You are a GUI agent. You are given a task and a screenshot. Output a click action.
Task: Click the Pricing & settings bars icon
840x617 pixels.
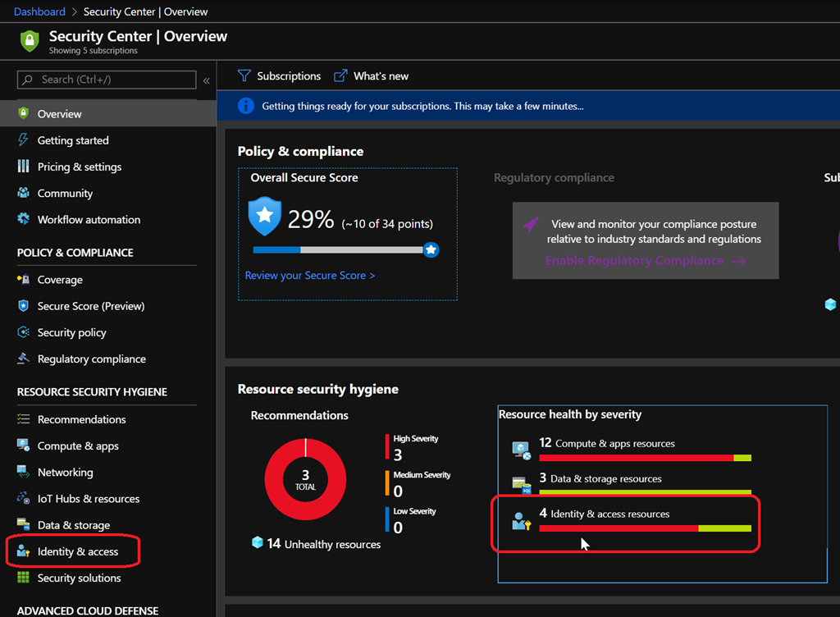coord(23,167)
